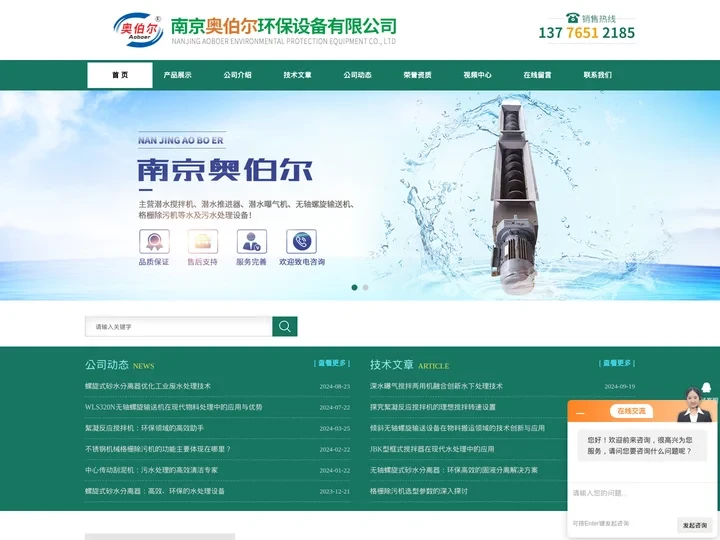Open the 联系我们 menu item
Screen dimensions: 720x540
pyautogui.click(x=597, y=75)
